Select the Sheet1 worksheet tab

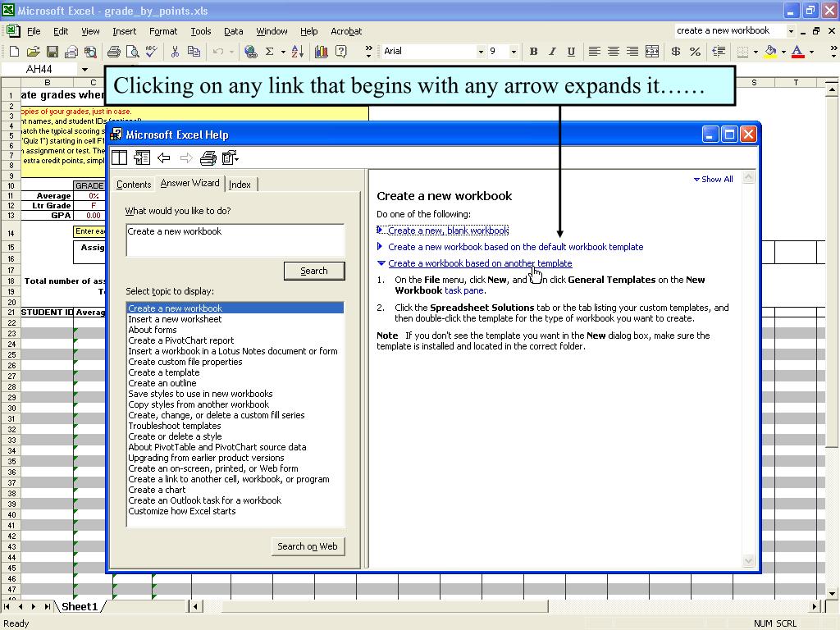pyautogui.click(x=80, y=606)
